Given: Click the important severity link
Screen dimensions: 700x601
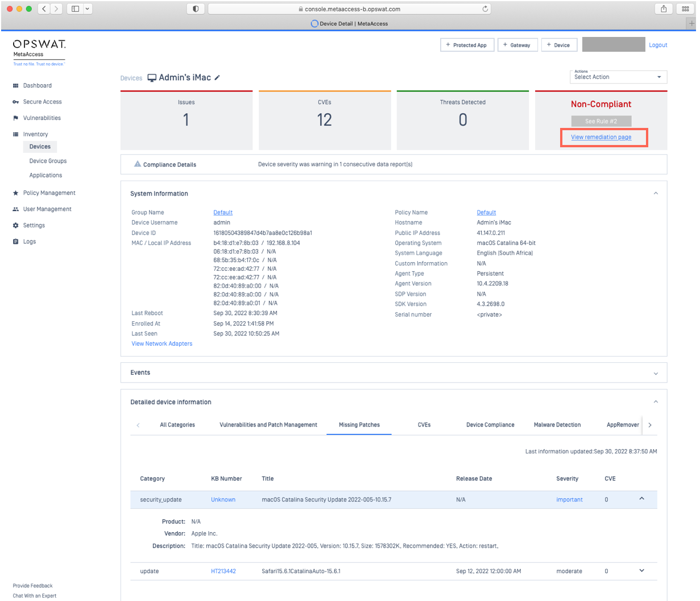Looking at the screenshot, I should coord(569,500).
